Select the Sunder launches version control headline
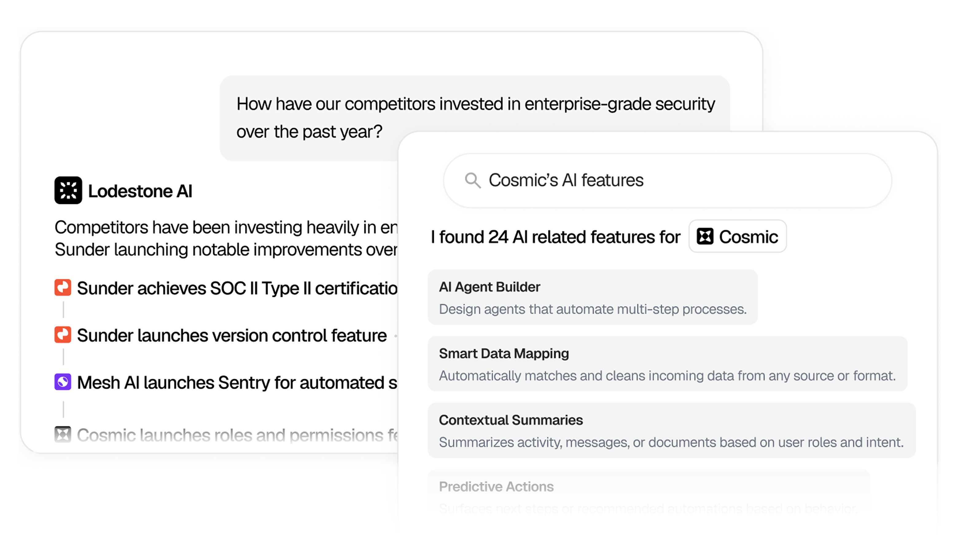This screenshot has height=560, width=958. (x=231, y=335)
